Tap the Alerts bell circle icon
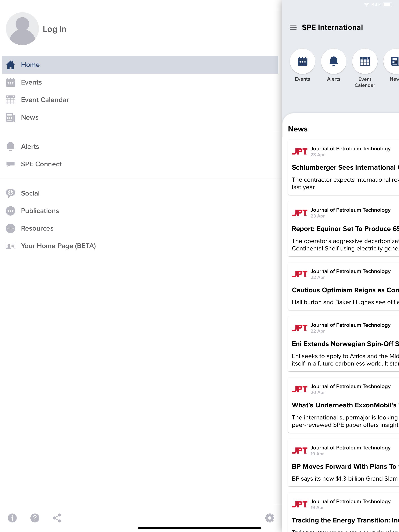Viewport: 399px width, 532px height. coord(333,62)
